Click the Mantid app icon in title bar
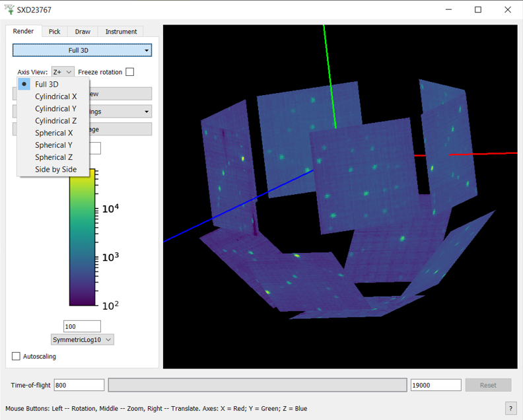523x420 pixels. coord(9,10)
